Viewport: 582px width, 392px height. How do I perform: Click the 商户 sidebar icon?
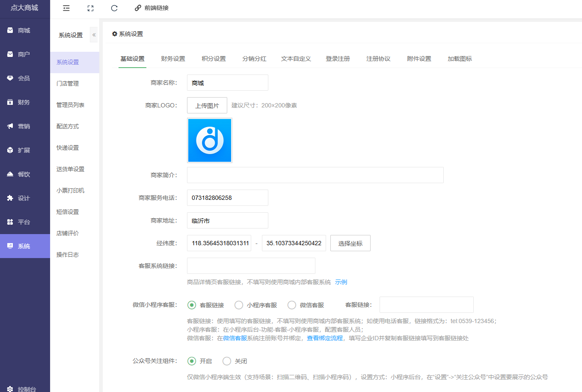[10, 54]
